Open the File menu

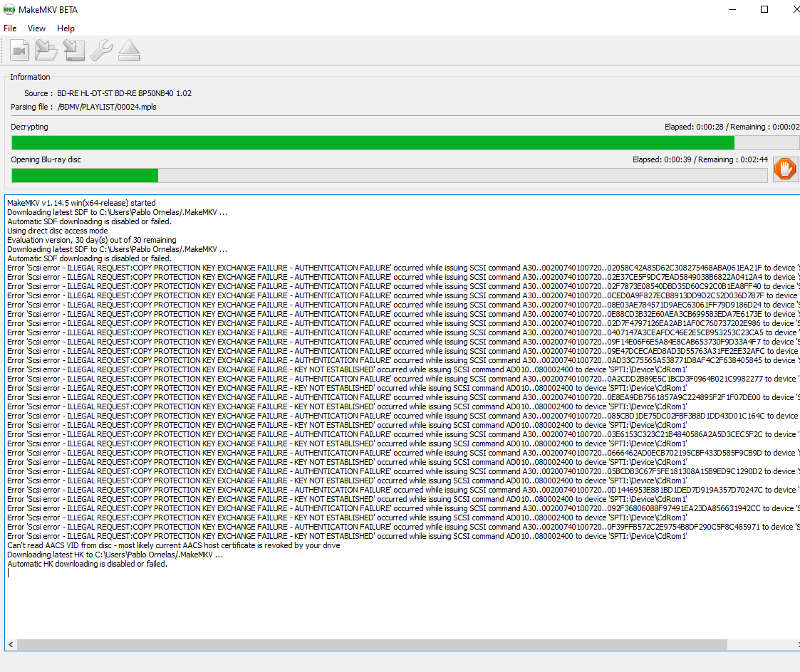(x=10, y=28)
